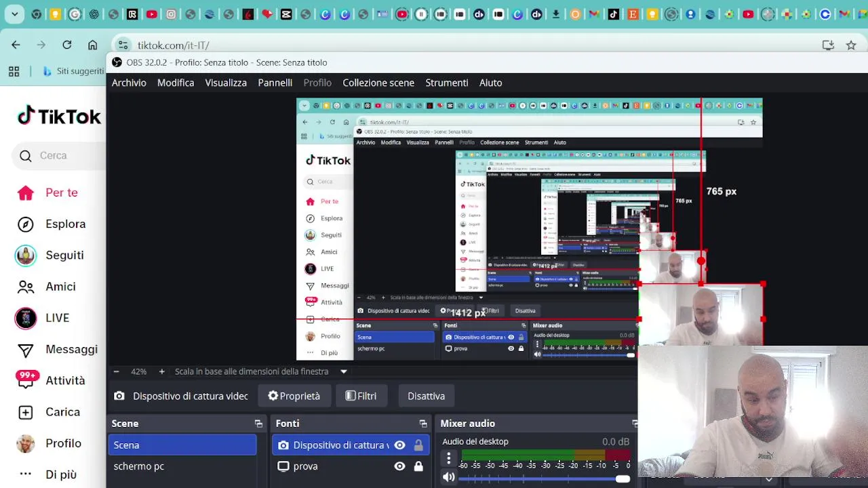Focus the Cerca search field in TikTok
Image resolution: width=868 pixels, height=488 pixels.
click(60, 156)
